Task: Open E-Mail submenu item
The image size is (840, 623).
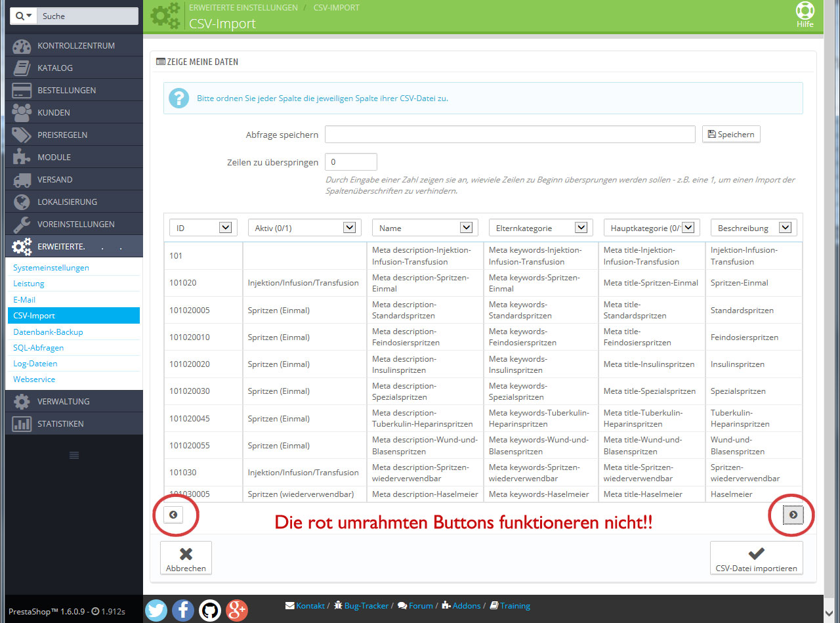Action: tap(24, 299)
